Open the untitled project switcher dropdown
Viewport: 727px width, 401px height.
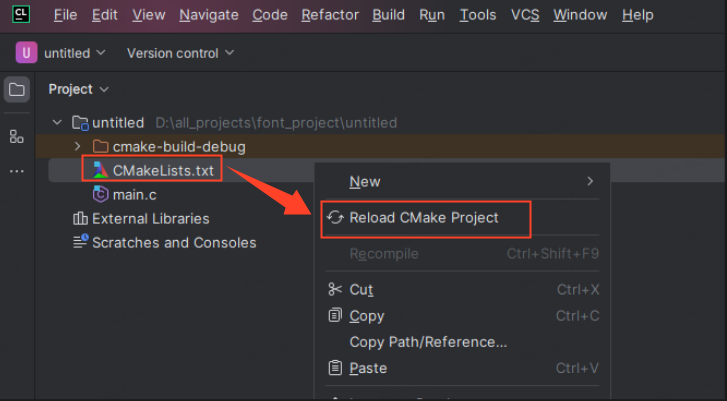coord(75,53)
